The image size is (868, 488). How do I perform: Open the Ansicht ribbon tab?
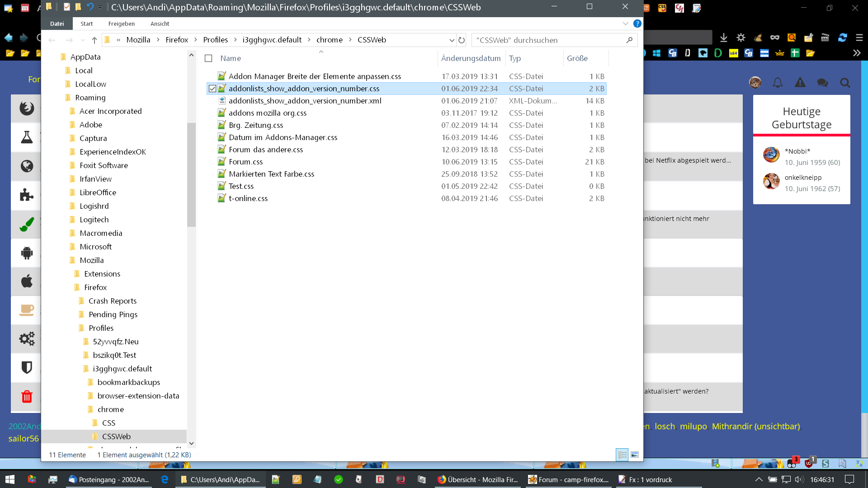[160, 23]
